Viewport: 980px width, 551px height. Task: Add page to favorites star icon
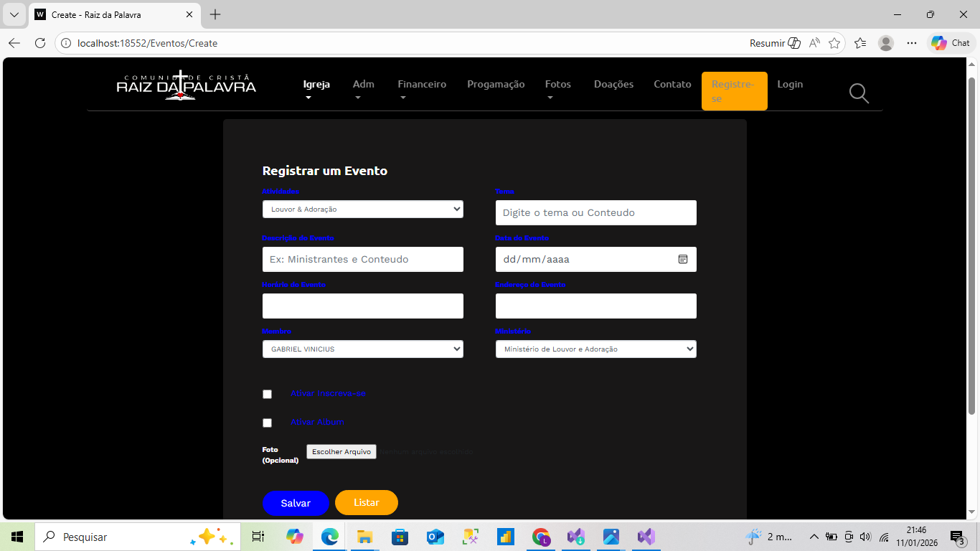click(834, 43)
